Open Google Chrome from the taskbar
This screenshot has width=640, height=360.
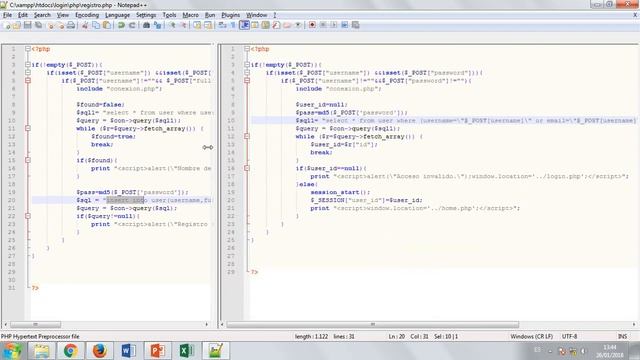70,351
